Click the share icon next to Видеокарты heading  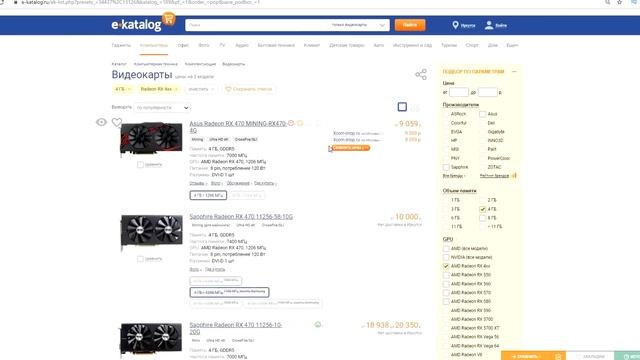[x=421, y=74]
